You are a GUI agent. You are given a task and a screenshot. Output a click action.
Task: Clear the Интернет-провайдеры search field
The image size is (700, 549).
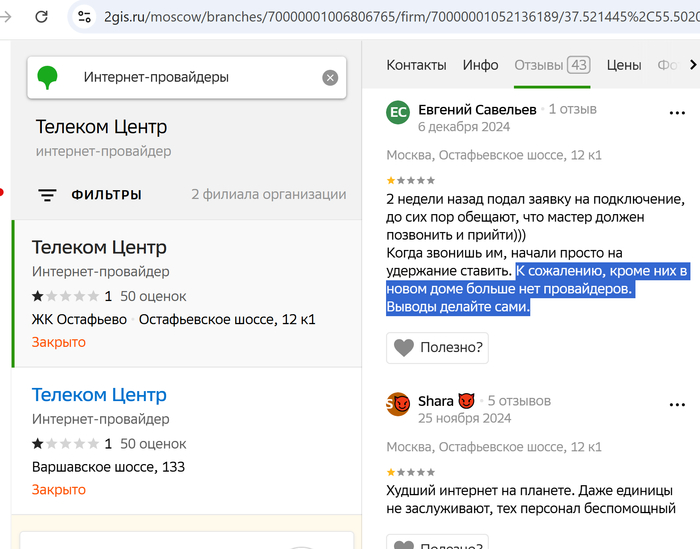click(330, 78)
